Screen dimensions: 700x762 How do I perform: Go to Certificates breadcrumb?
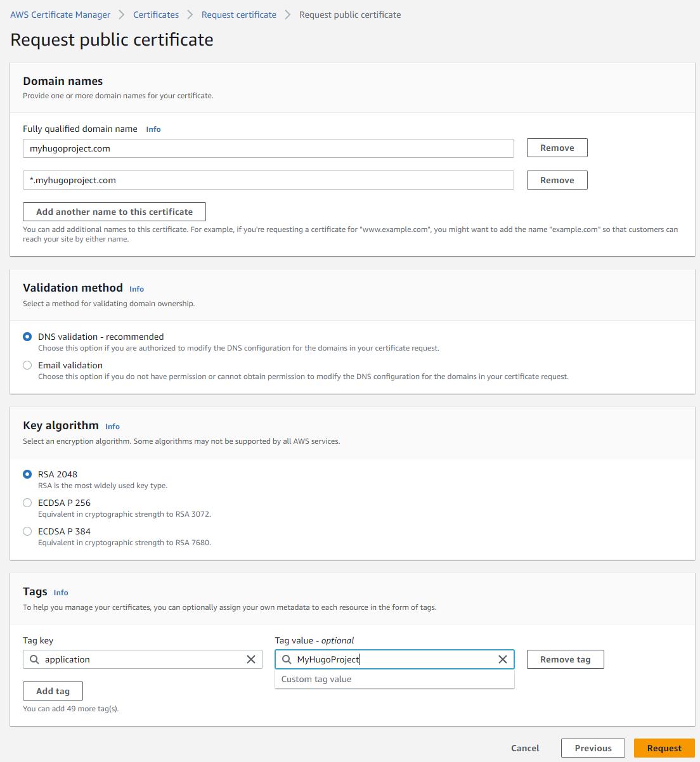coord(156,15)
